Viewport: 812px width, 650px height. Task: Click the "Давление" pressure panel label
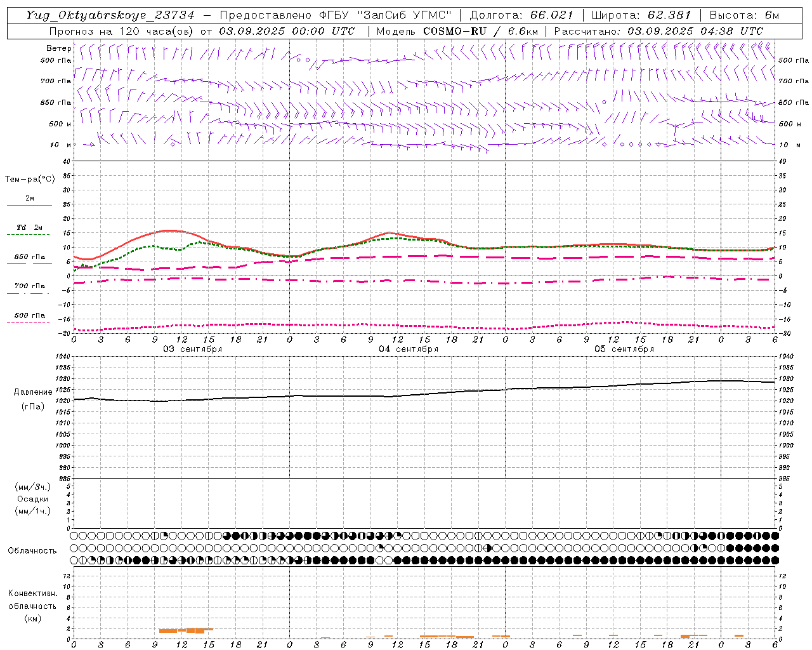(x=32, y=392)
